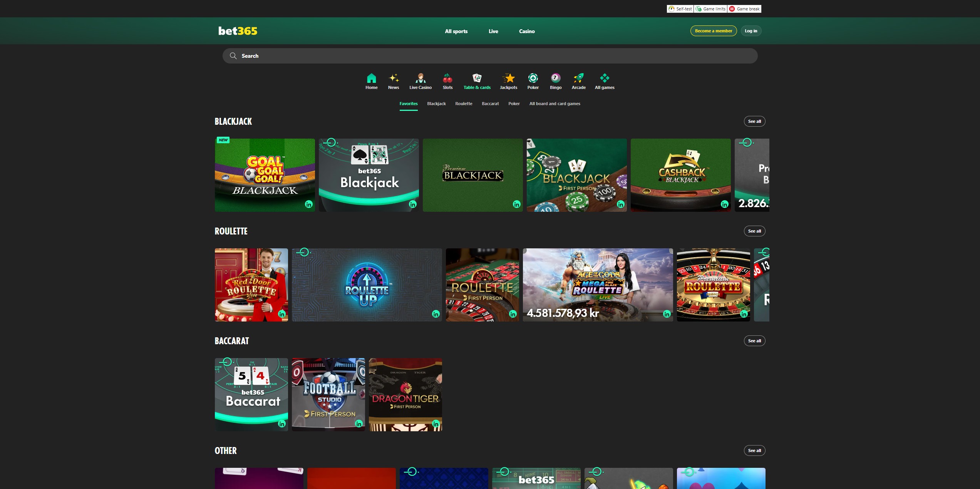Switch to the Baccarat tab
The image size is (980, 489).
click(490, 104)
